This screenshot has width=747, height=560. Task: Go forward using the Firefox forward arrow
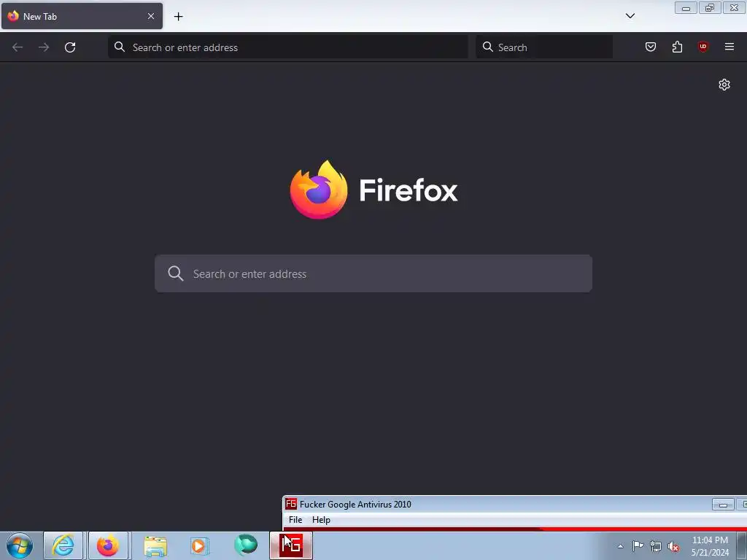[44, 47]
